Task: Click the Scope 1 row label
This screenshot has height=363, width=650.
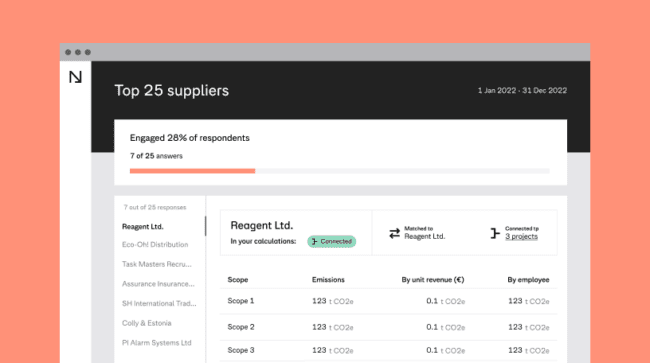Action: click(240, 301)
